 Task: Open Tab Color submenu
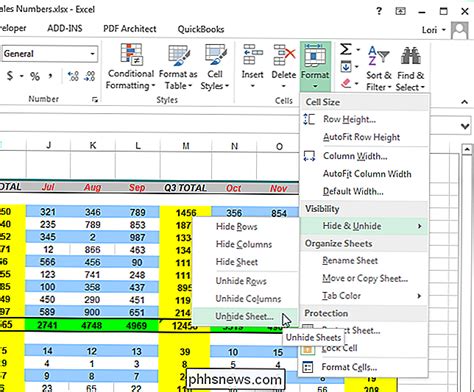click(x=364, y=296)
